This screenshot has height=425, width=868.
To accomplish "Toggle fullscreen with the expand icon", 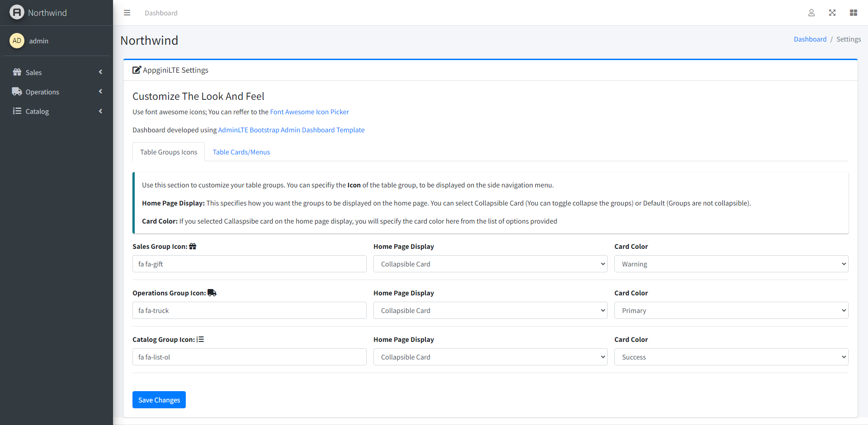I will click(x=832, y=13).
